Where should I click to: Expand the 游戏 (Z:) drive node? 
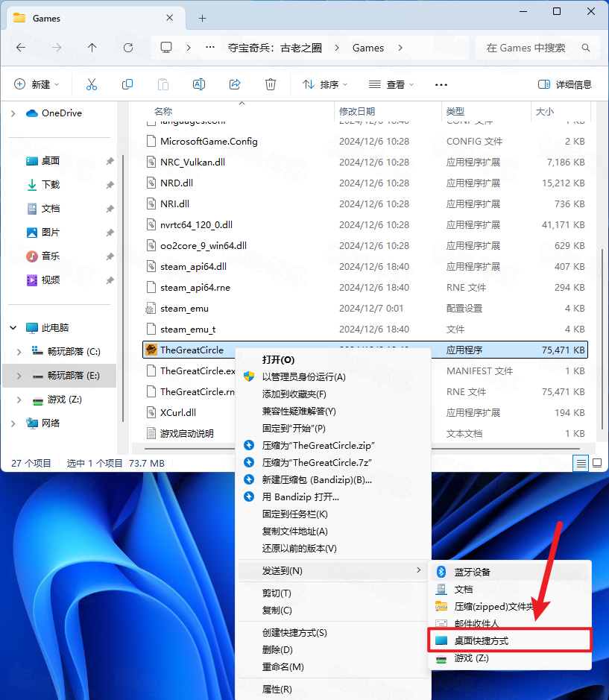[19, 400]
